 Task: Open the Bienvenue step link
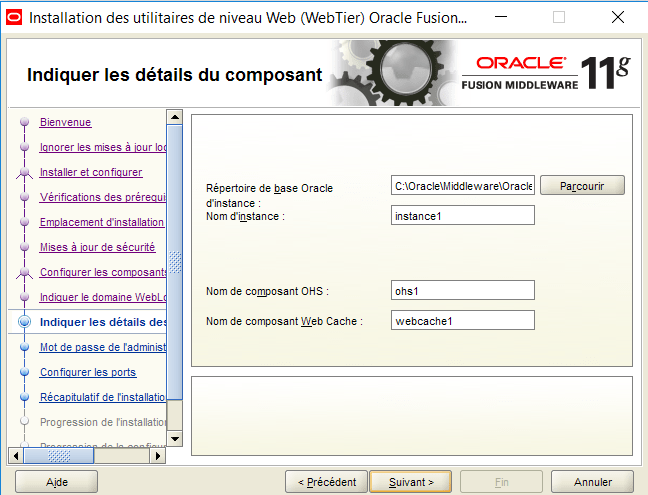point(65,122)
